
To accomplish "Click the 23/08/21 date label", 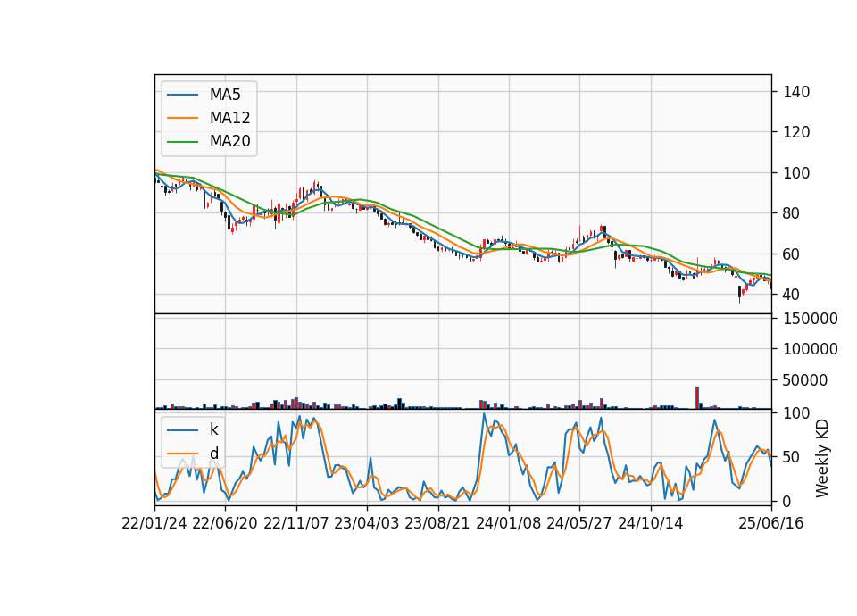I will [437, 523].
